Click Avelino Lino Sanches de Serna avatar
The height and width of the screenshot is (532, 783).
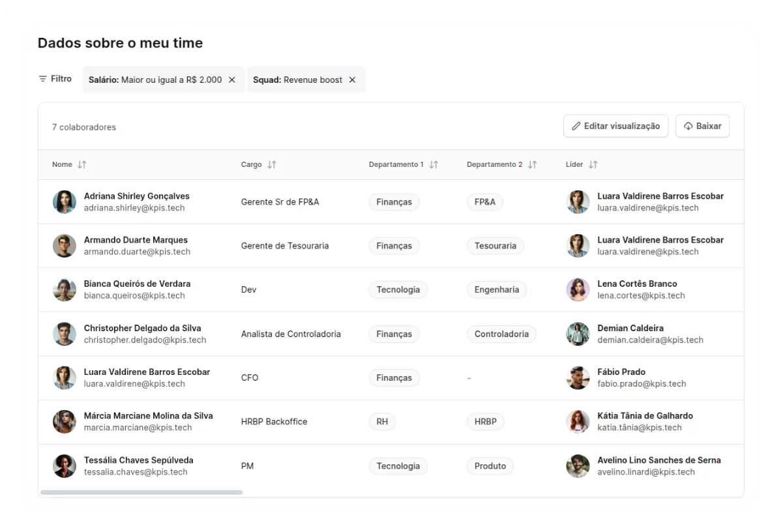pyautogui.click(x=578, y=466)
